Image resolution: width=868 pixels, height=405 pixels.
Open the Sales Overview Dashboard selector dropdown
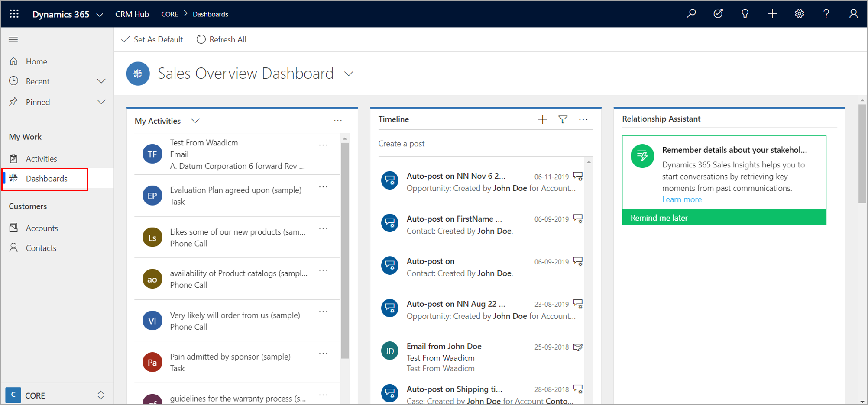349,74
